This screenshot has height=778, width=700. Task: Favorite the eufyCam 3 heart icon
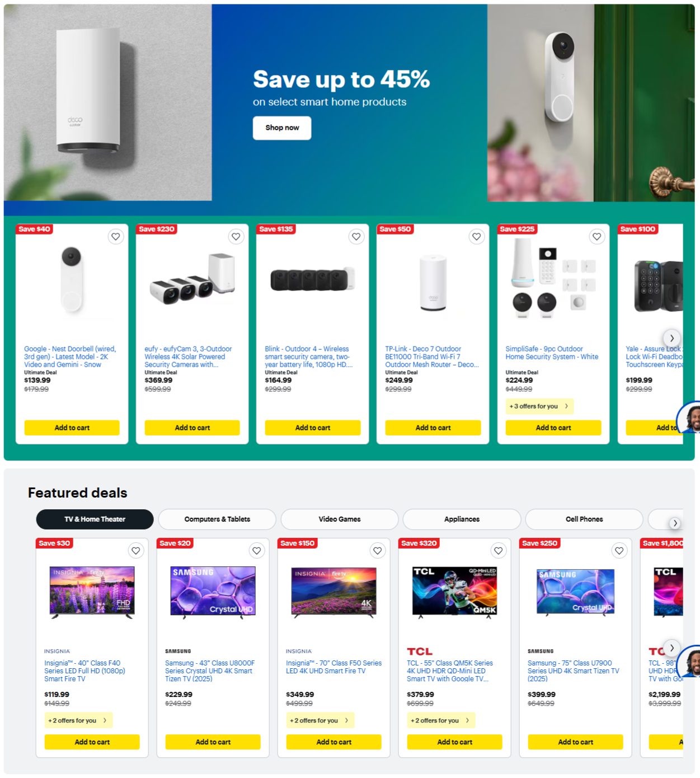236,237
